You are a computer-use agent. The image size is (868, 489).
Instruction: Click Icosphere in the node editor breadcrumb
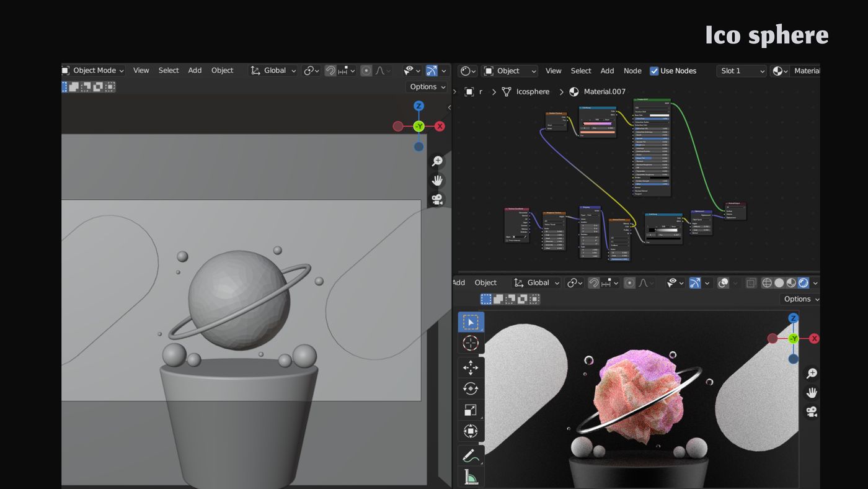pyautogui.click(x=533, y=91)
